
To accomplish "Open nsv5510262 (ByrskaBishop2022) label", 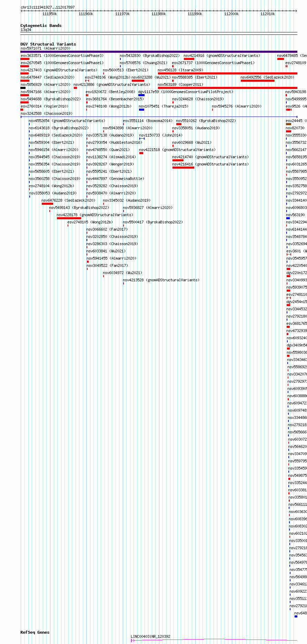I will (206, 121).
